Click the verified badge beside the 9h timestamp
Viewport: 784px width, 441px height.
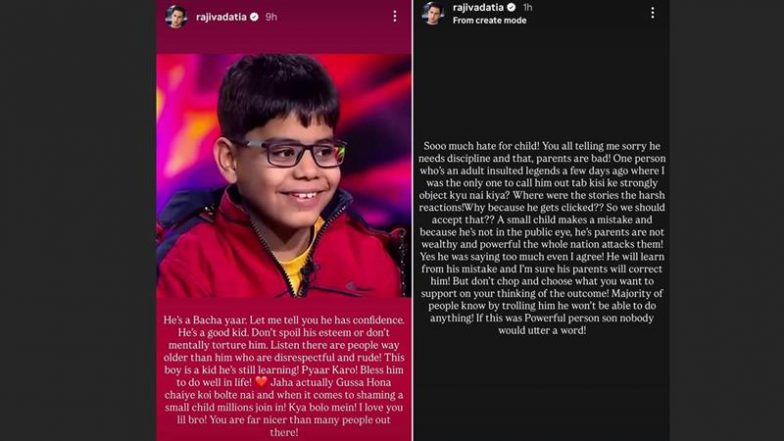254,17
